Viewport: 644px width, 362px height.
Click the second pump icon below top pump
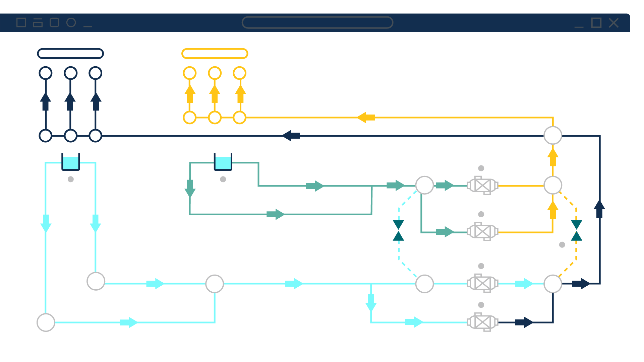[x=482, y=231]
